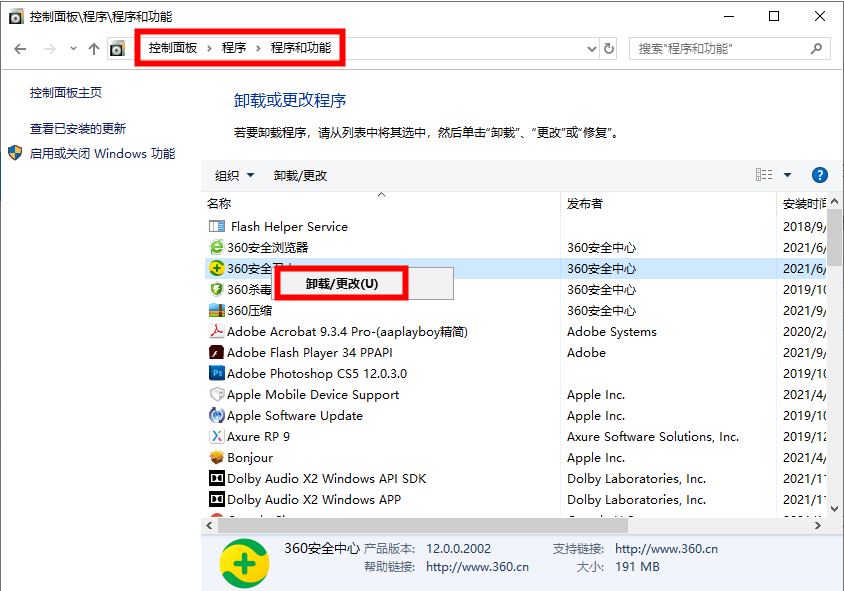The image size is (844, 591).
Task: Select 控制面板 in the breadcrumb
Action: 173,48
